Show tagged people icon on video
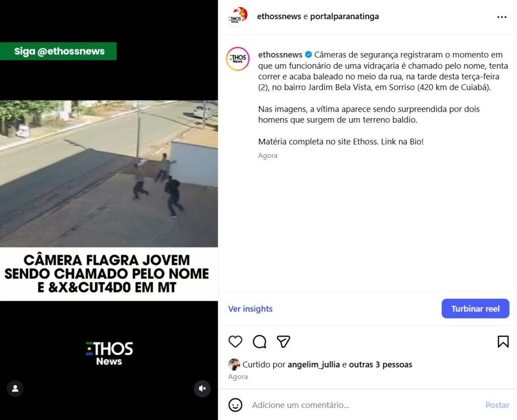 pyautogui.click(x=15, y=388)
